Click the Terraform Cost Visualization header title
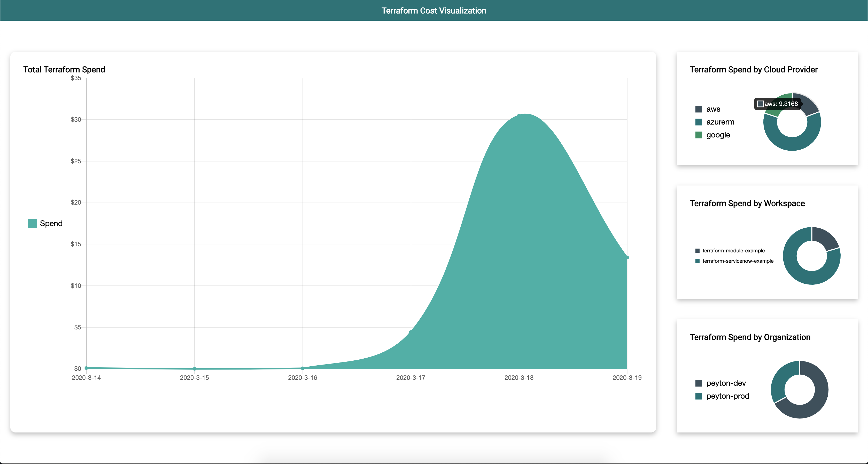 (x=434, y=10)
